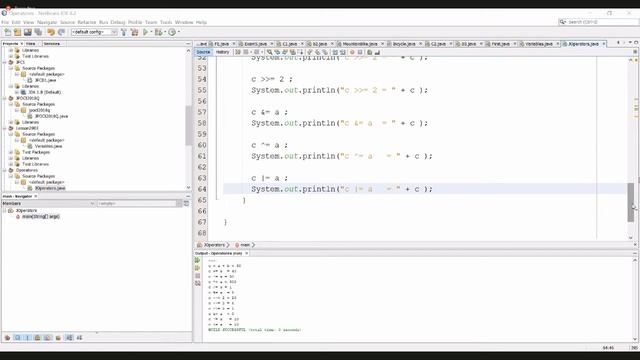Screen dimensions: 640x360
Task: Undo the last edit via toolbar
Action: pos(51,32)
